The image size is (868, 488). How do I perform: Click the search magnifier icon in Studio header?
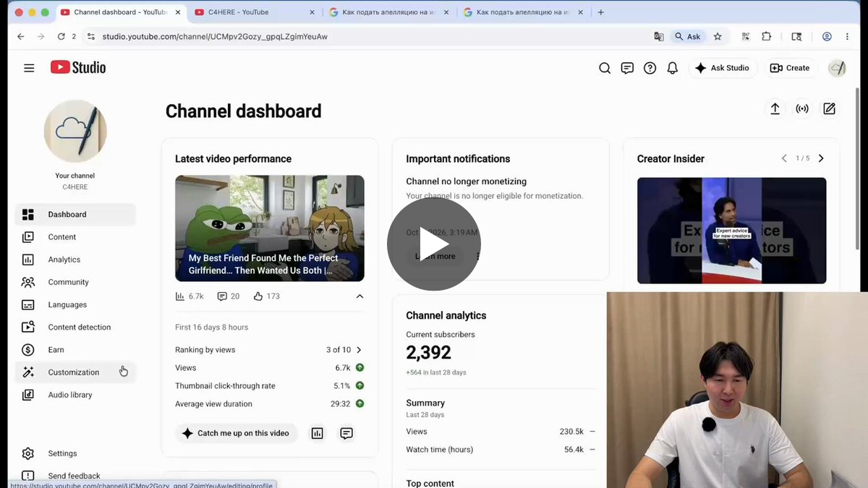click(605, 68)
